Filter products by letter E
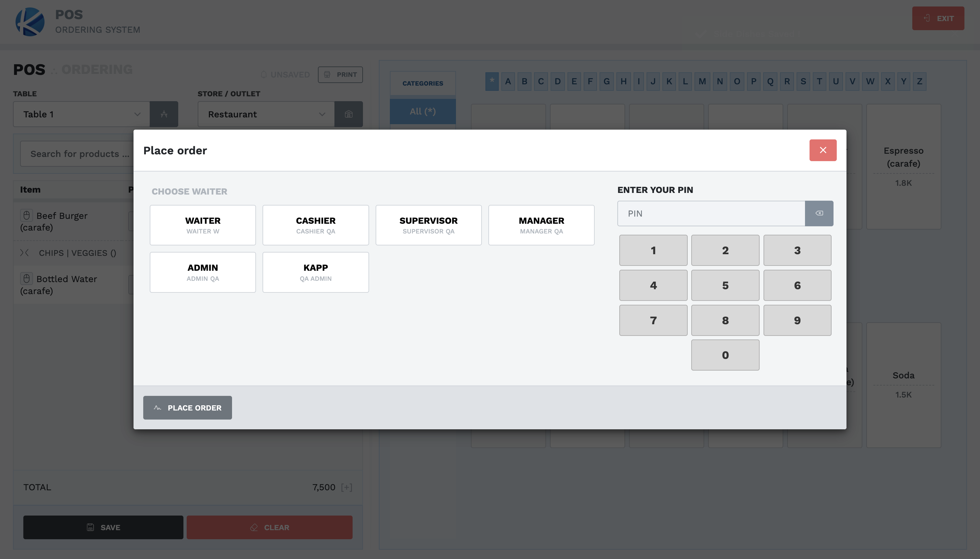 click(574, 81)
